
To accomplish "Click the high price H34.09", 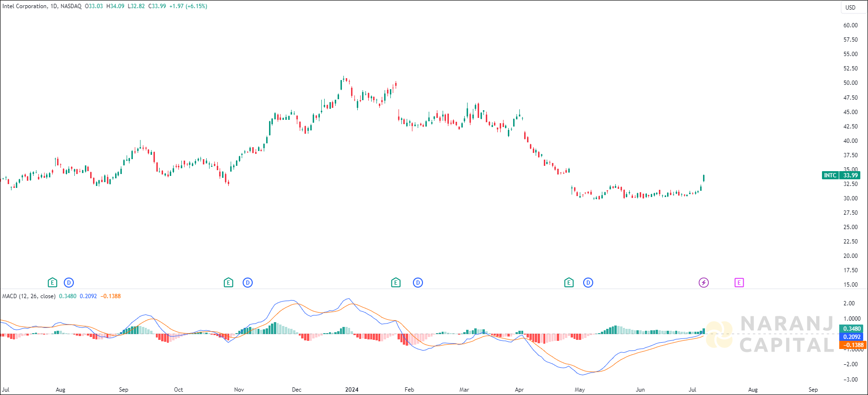I will pyautogui.click(x=115, y=6).
